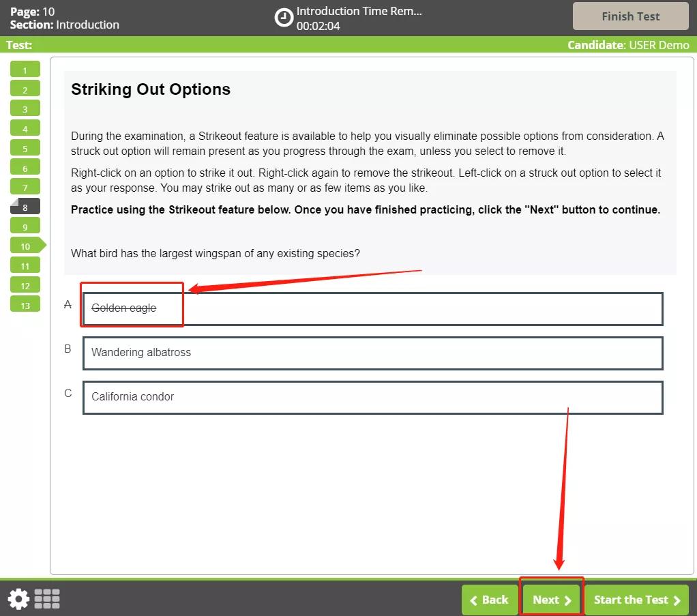The height and width of the screenshot is (616, 697).
Task: Click the wingspan question text
Action: [215, 254]
